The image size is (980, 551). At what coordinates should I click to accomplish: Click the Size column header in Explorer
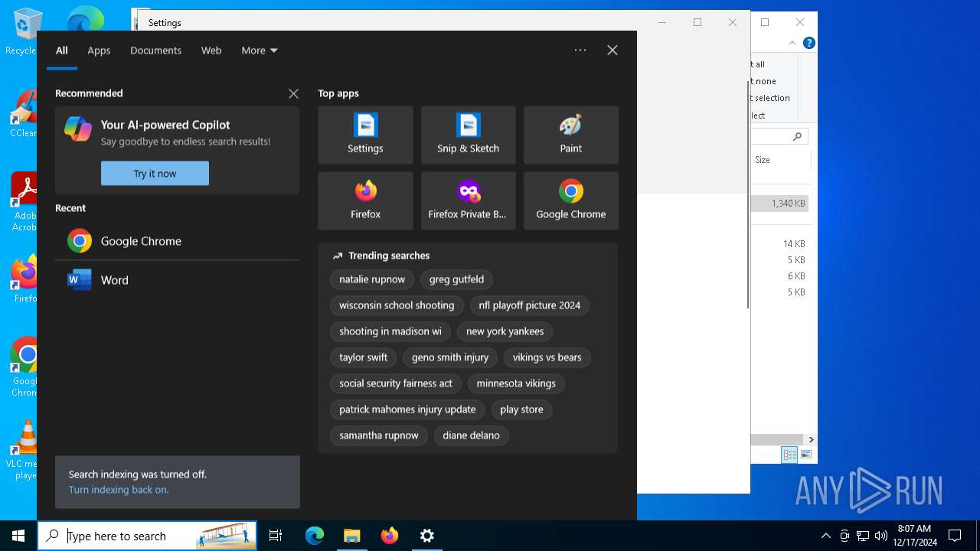780,160
